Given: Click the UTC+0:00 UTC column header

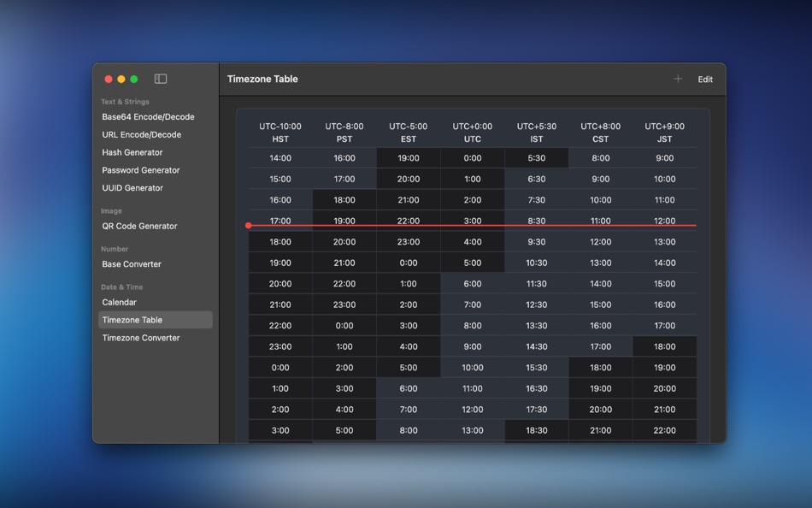Looking at the screenshot, I should coord(472,132).
